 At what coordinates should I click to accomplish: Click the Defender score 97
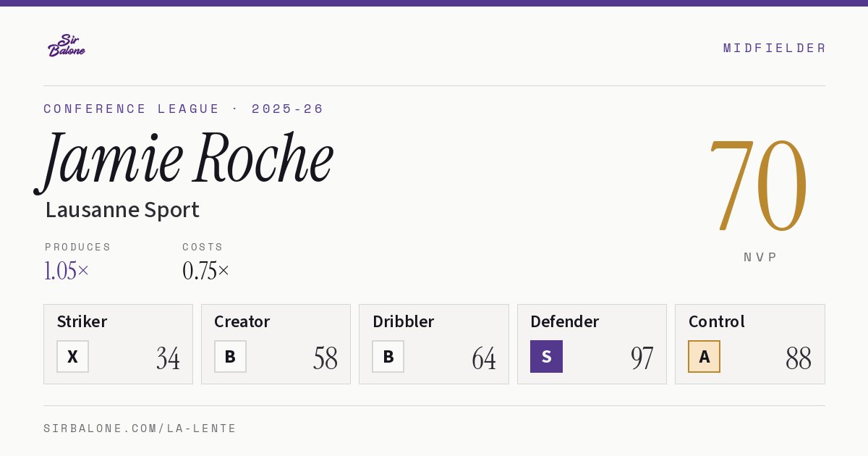(x=642, y=358)
